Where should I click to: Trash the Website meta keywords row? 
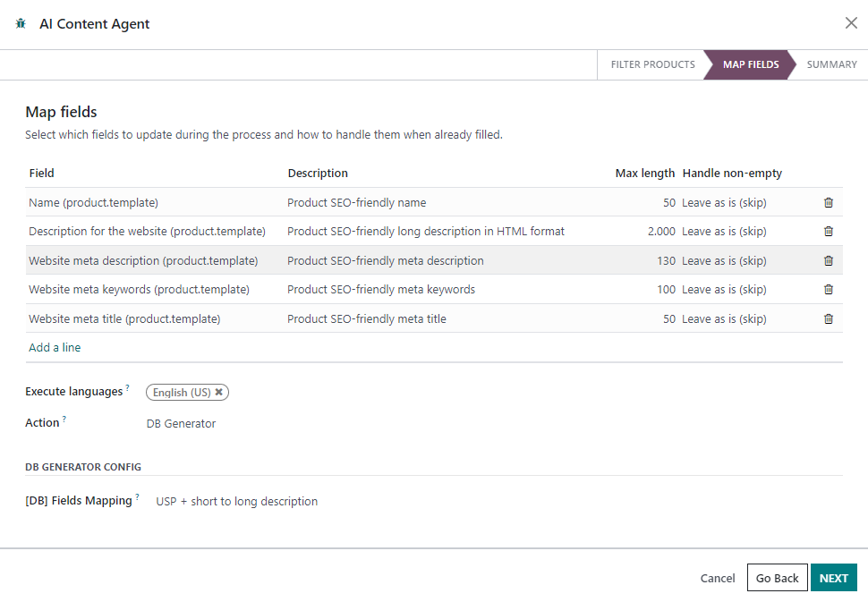(x=828, y=290)
